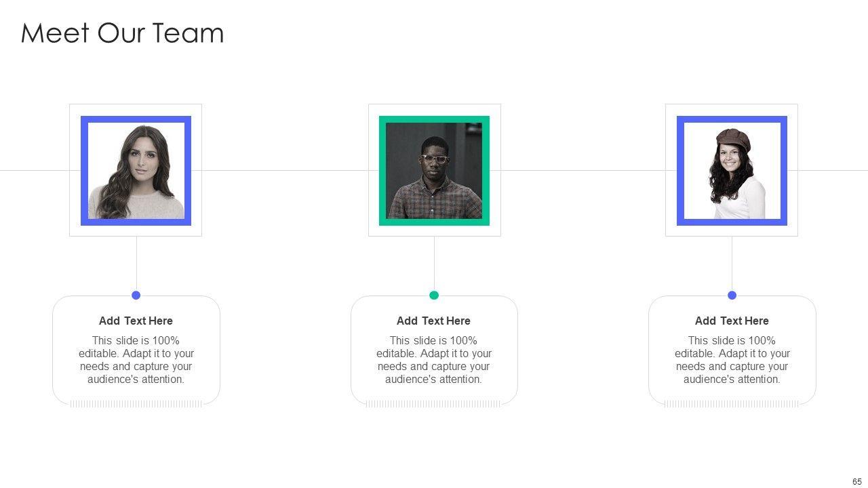
Task: Select the left "Add Text Here" heading
Action: (x=136, y=321)
